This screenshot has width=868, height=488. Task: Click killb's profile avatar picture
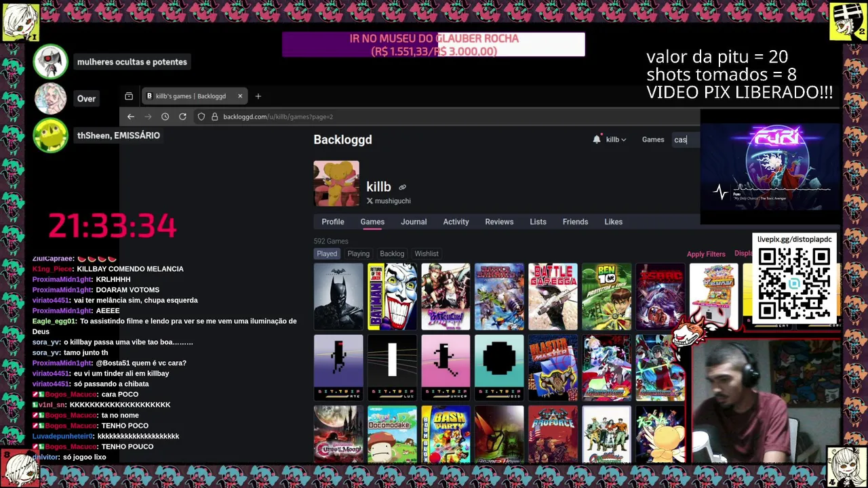click(336, 183)
